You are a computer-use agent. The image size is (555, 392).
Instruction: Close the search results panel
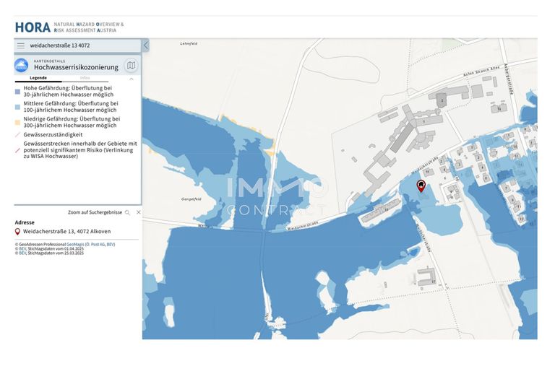(138, 213)
